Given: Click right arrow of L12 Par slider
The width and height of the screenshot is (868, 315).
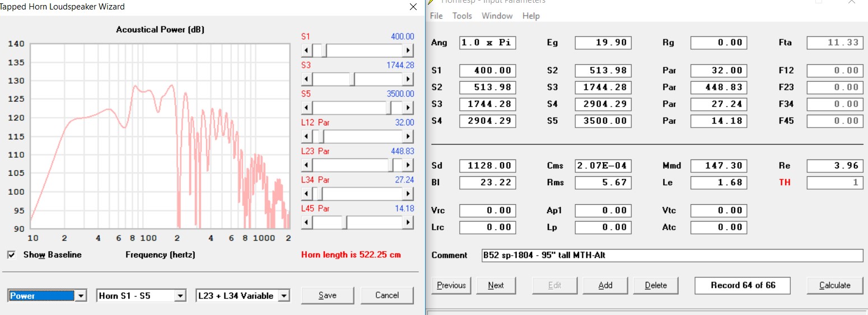Looking at the screenshot, I should 409,137.
